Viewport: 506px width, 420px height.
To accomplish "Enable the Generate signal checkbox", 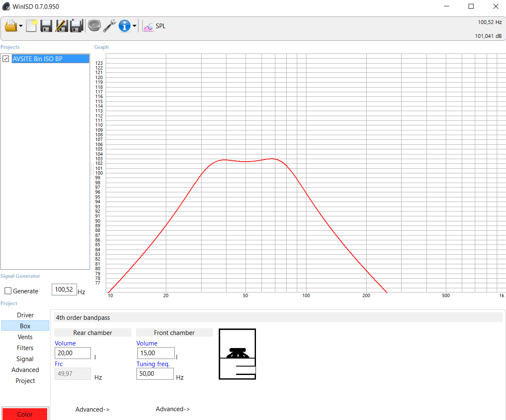I will (8, 291).
